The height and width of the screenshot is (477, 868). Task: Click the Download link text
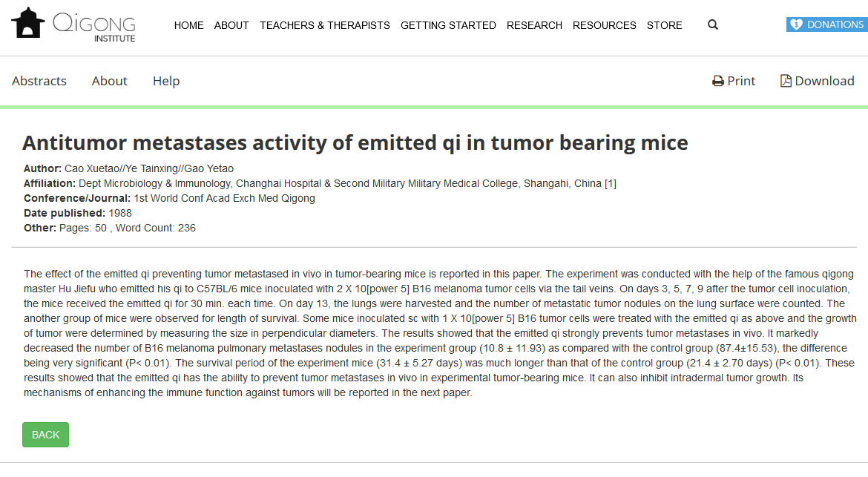(824, 81)
